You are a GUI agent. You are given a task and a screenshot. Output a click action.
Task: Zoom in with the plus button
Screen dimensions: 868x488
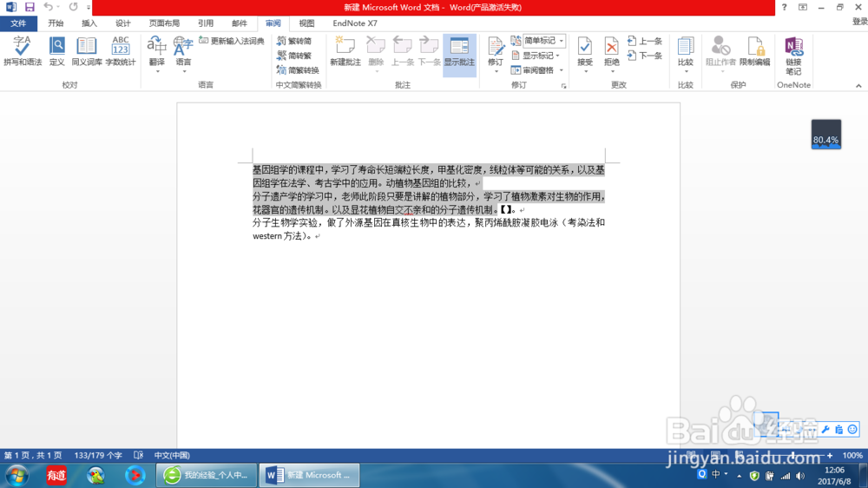point(829,455)
